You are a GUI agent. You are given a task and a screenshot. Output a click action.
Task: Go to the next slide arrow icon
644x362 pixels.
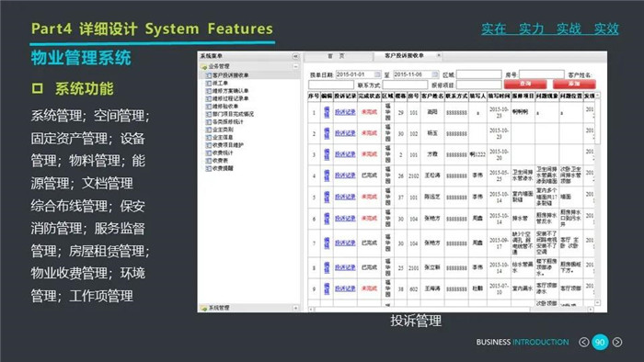(617, 342)
